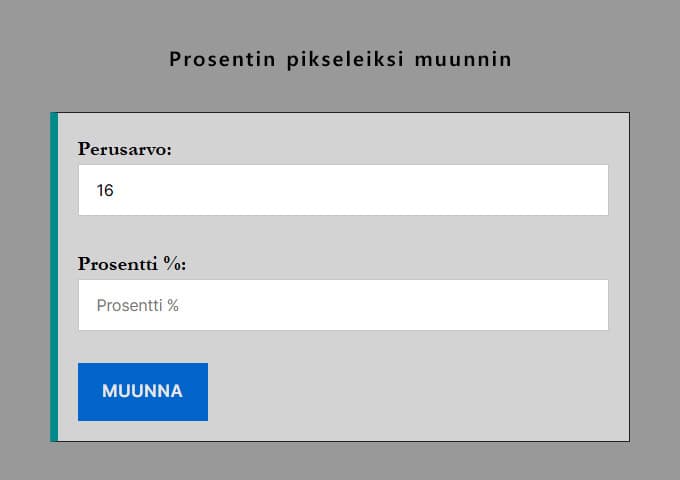Viewport: 680px width, 480px height.
Task: Click the panel space above the Perusarvo label
Action: tap(343, 125)
